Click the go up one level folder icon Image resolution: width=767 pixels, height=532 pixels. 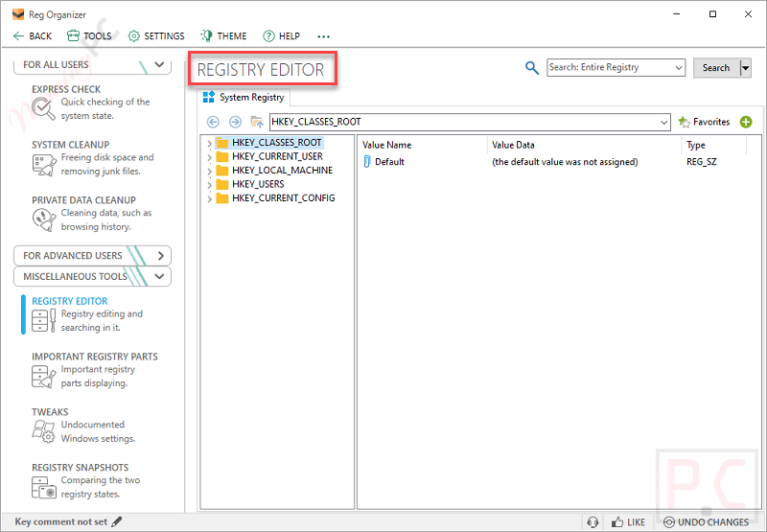(257, 122)
